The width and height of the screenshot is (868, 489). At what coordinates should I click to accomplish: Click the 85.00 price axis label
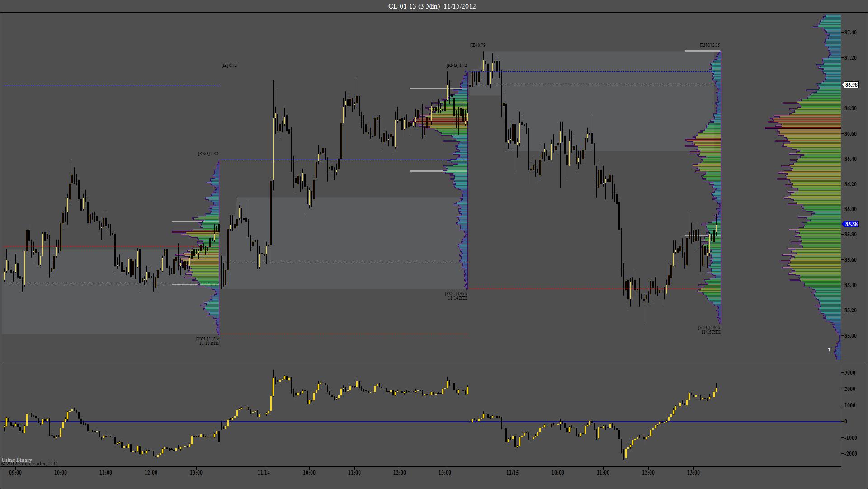(x=850, y=336)
